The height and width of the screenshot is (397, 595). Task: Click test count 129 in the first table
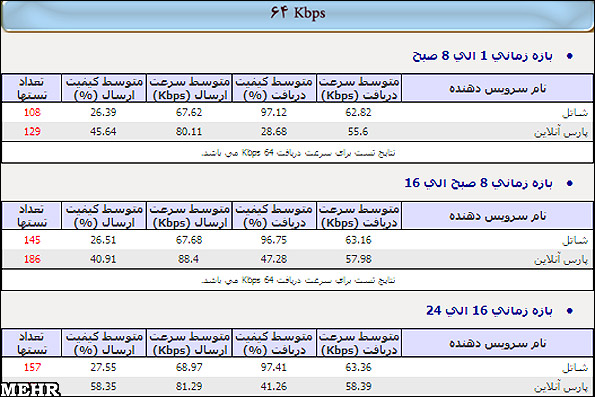click(x=32, y=132)
